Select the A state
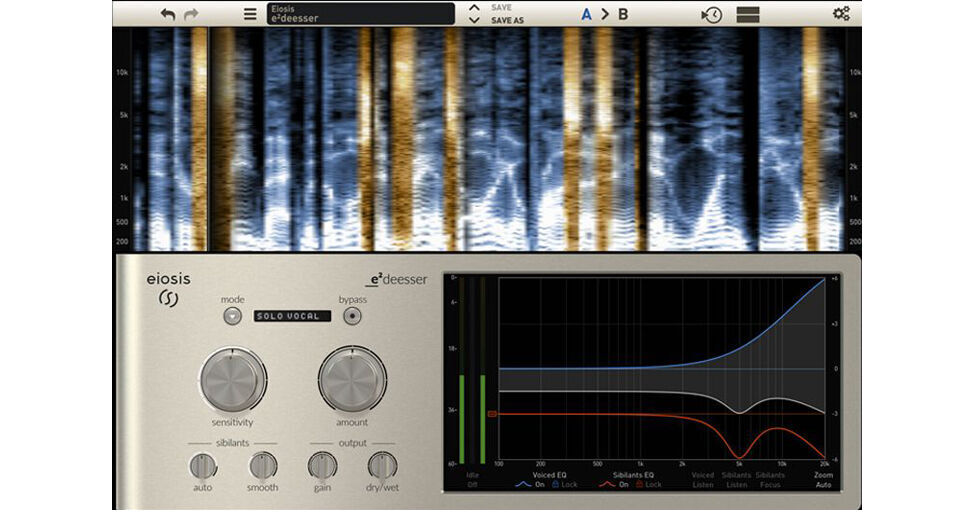 (586, 14)
